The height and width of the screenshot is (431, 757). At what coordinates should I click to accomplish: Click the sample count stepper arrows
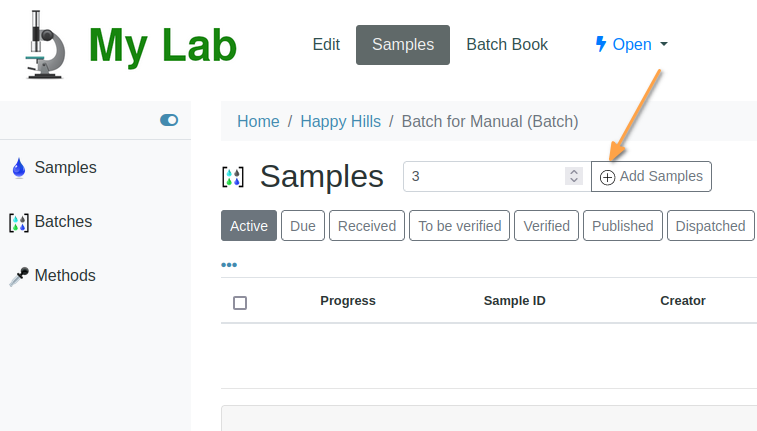click(x=574, y=176)
